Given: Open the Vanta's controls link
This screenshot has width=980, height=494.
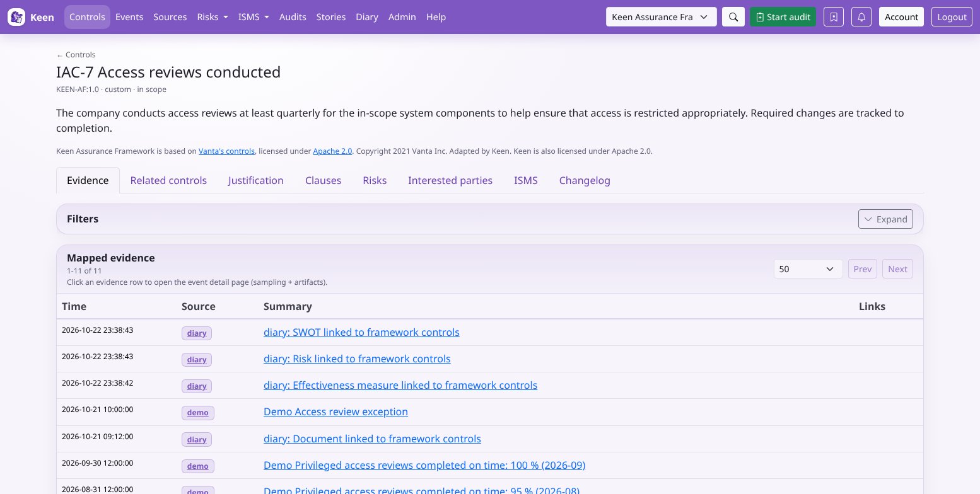Looking at the screenshot, I should [226, 151].
